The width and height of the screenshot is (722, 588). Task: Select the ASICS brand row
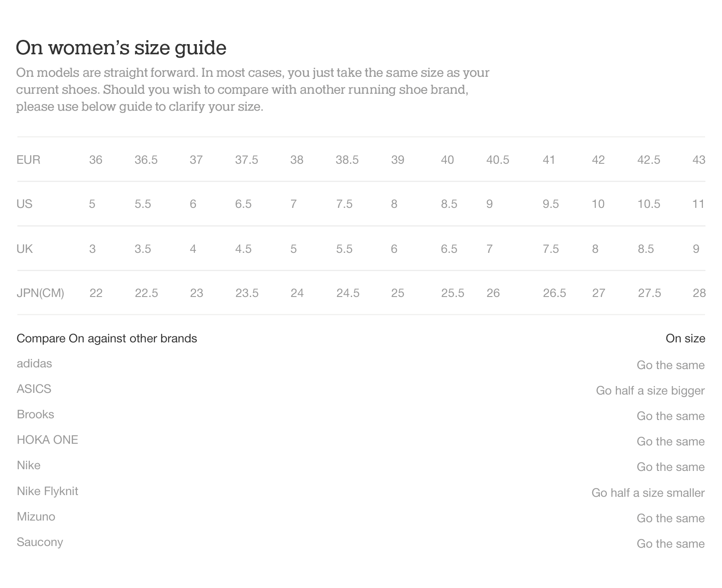pos(361,390)
